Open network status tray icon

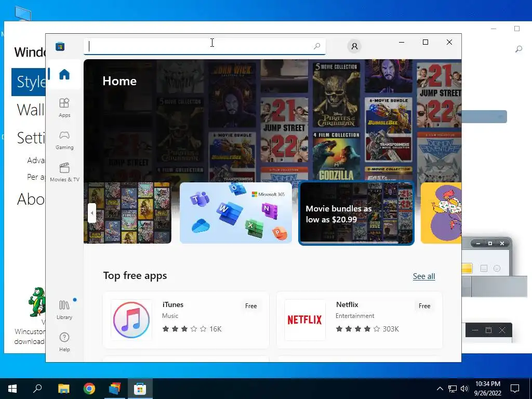point(453,389)
